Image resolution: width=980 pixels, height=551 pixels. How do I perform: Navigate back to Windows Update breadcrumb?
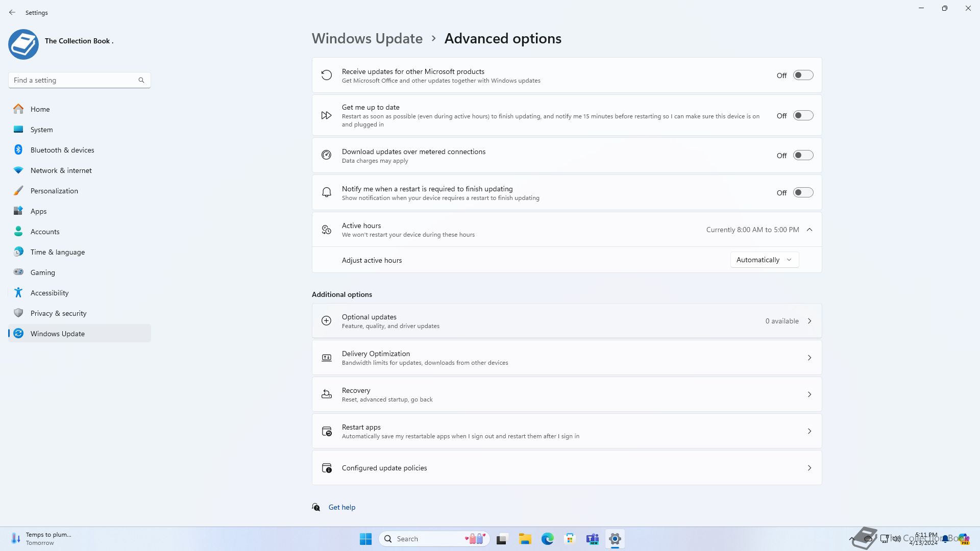pyautogui.click(x=367, y=38)
